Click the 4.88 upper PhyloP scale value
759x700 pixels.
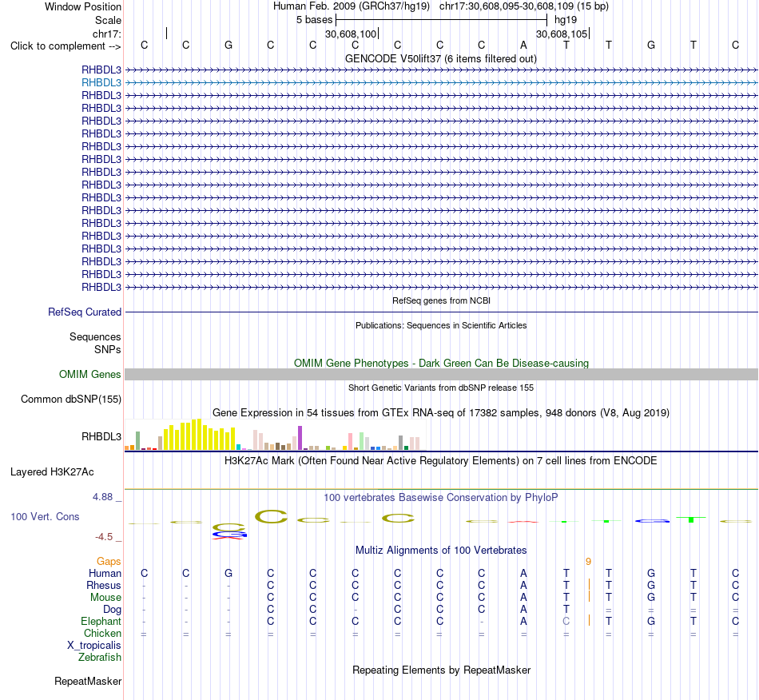(102, 497)
